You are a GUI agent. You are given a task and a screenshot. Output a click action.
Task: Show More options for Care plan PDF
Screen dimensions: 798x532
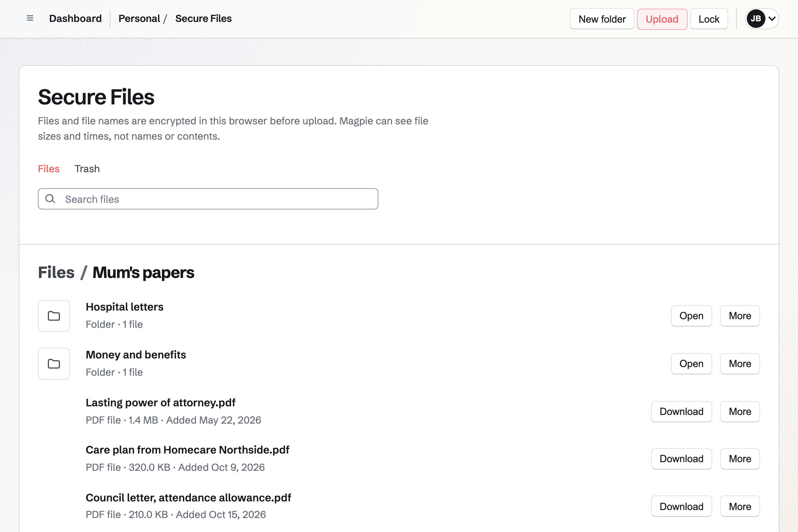point(739,459)
